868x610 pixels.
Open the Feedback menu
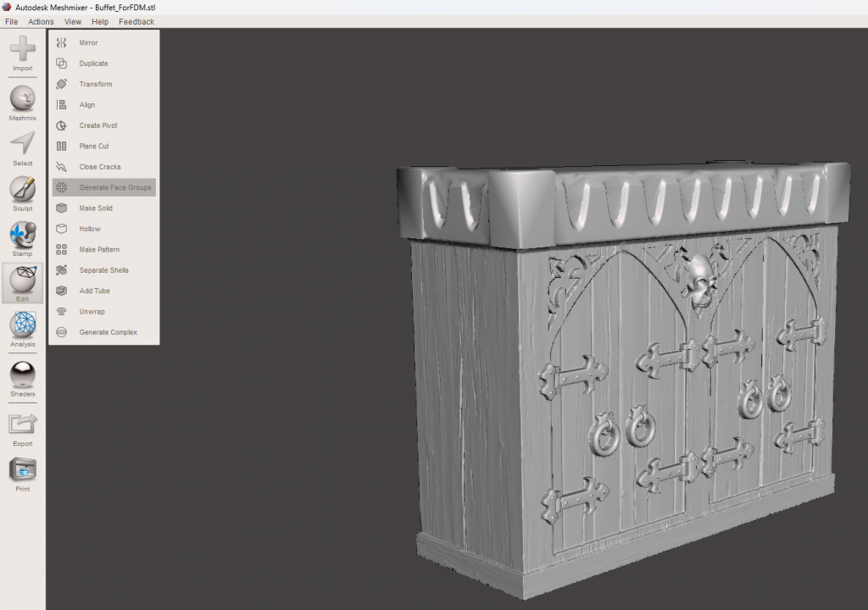pyautogui.click(x=136, y=21)
